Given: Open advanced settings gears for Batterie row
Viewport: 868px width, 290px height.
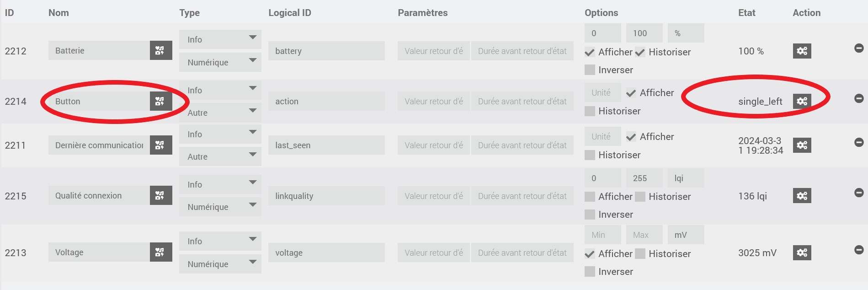Looking at the screenshot, I should 802,51.
